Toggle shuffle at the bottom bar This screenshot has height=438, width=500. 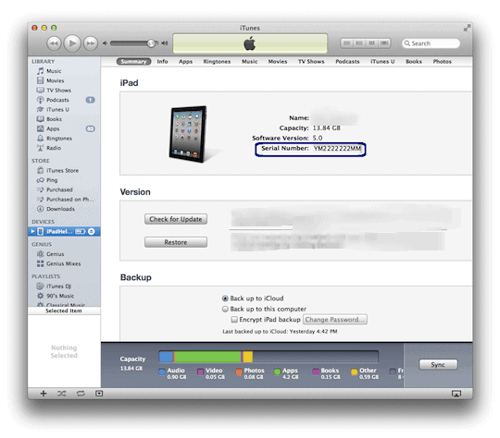62,394
